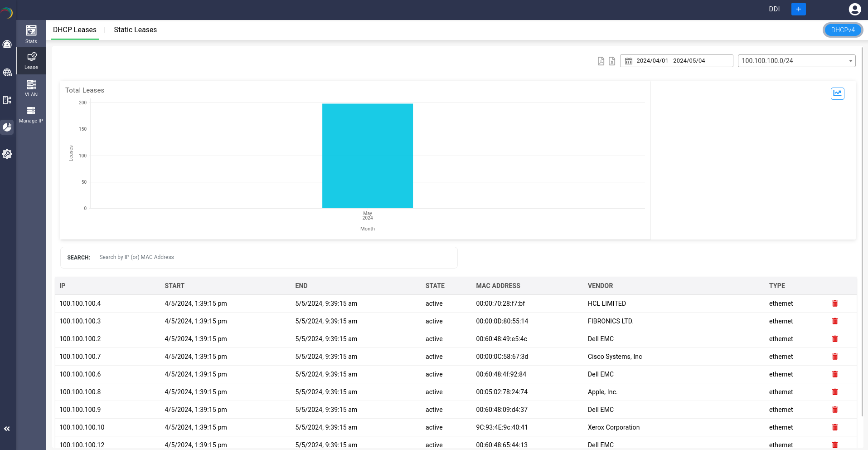Export leases as PDF

pyautogui.click(x=601, y=61)
